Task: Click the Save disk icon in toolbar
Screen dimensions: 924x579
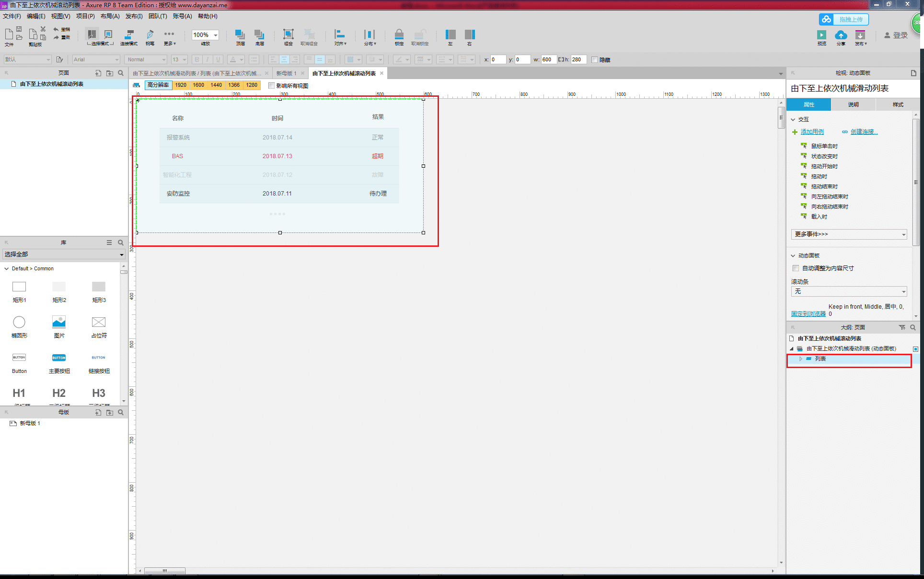Action: [19, 29]
